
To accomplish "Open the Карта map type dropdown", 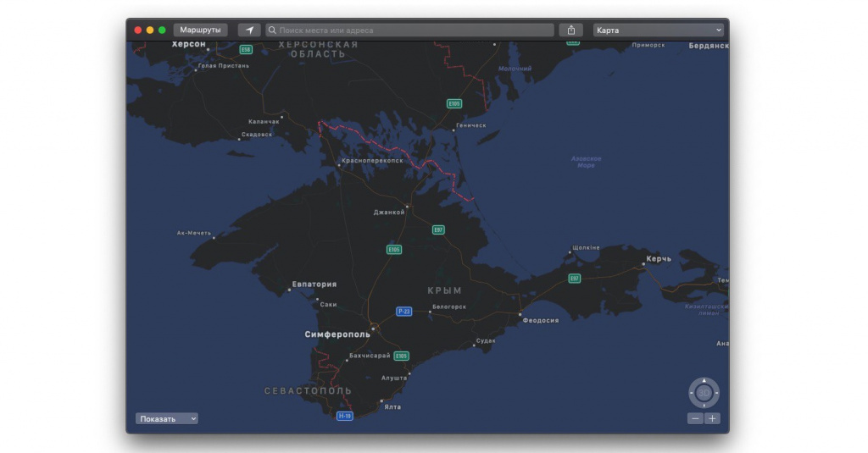I will point(659,30).
